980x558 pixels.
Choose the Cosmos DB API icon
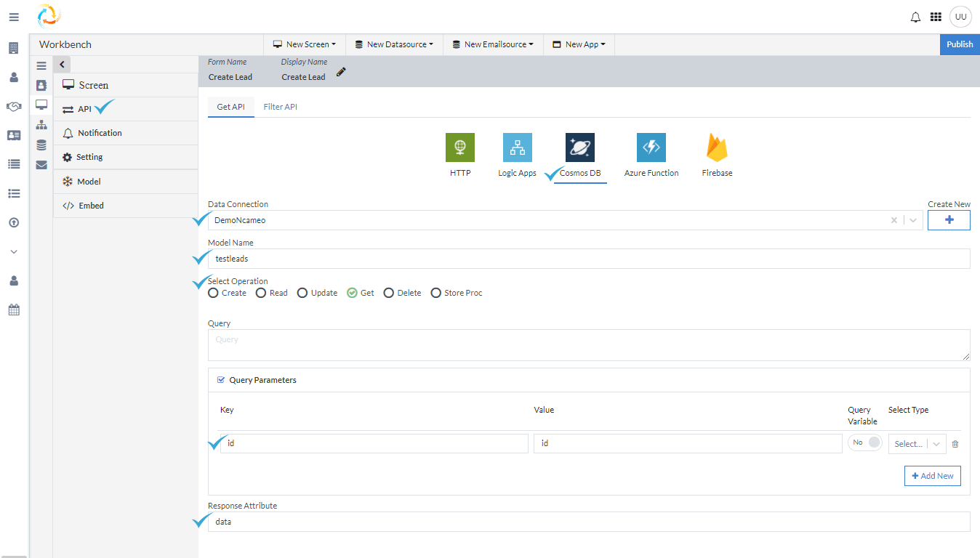tap(580, 147)
